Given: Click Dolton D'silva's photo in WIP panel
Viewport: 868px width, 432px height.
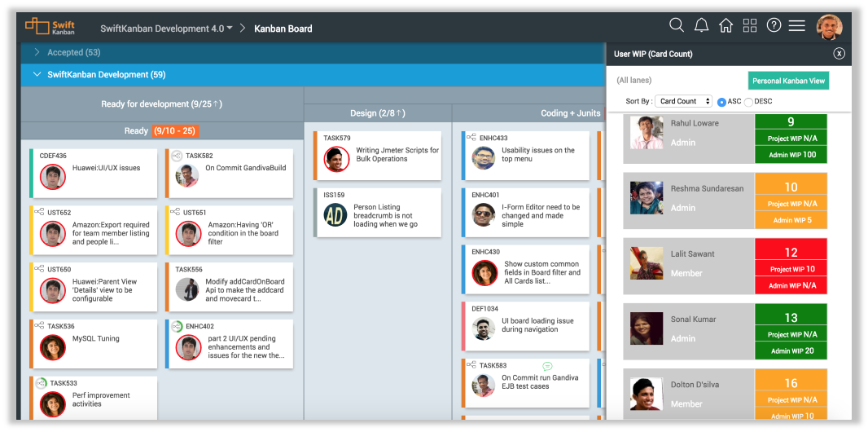Looking at the screenshot, I should tap(647, 394).
